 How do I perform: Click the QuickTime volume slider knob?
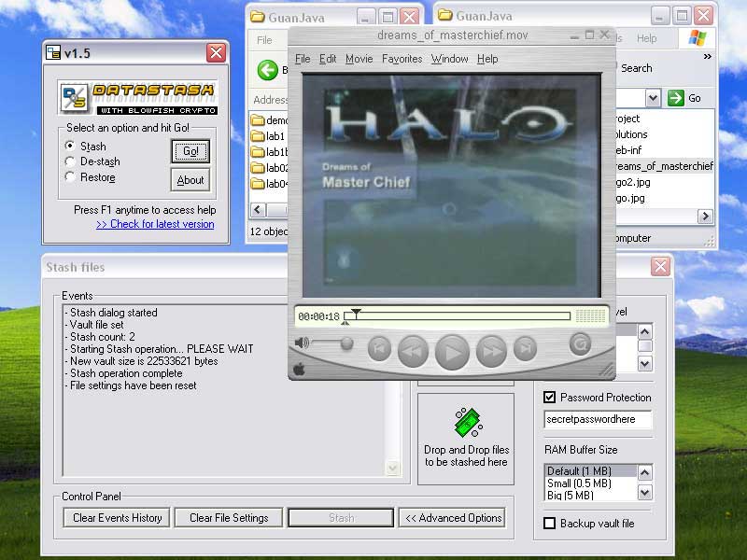(x=347, y=343)
